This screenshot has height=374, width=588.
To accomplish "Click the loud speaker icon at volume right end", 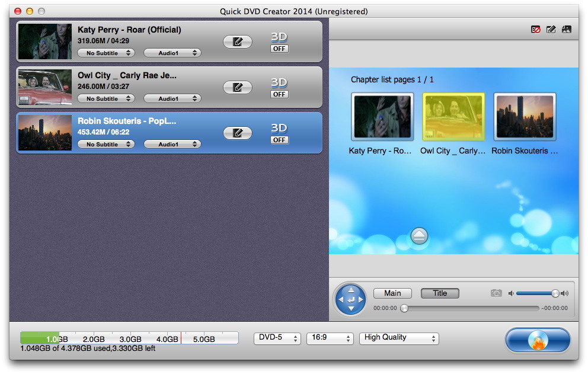I will click(x=565, y=293).
